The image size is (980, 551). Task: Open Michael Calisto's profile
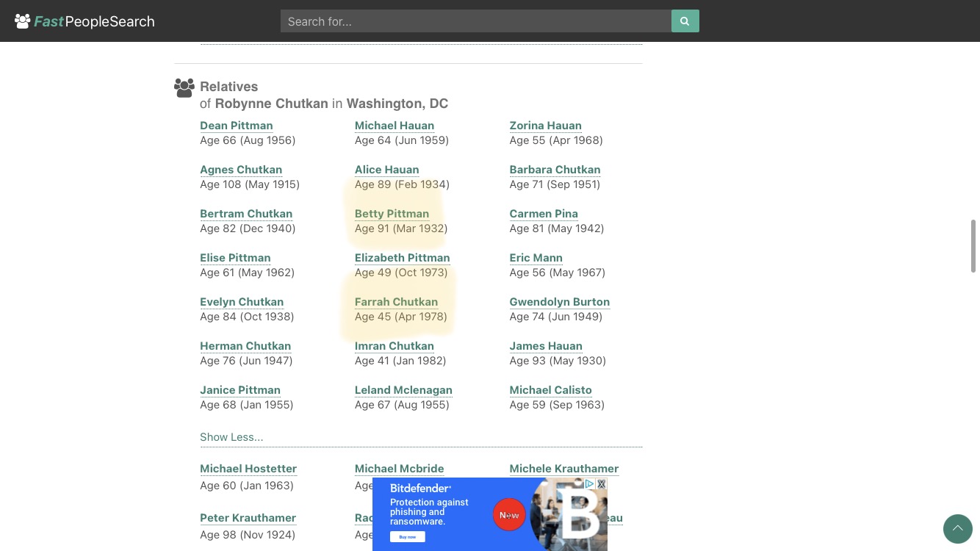(551, 390)
